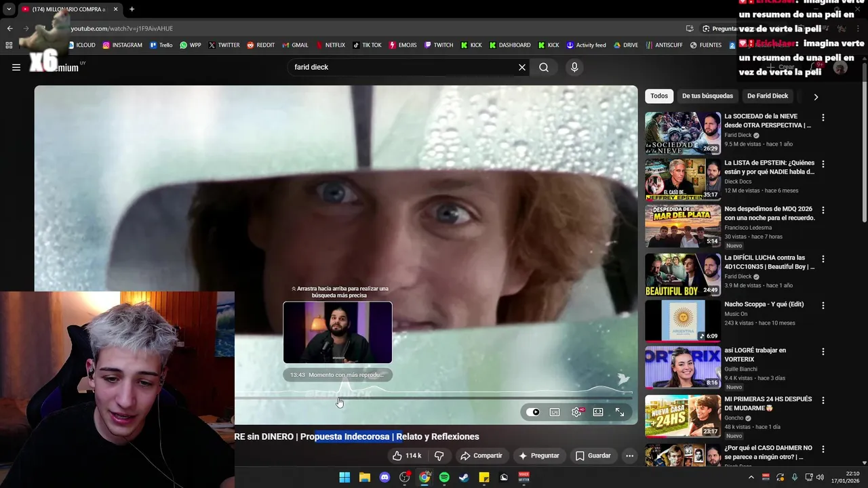
Task: Open the tab search dropdown
Action: (x=9, y=9)
